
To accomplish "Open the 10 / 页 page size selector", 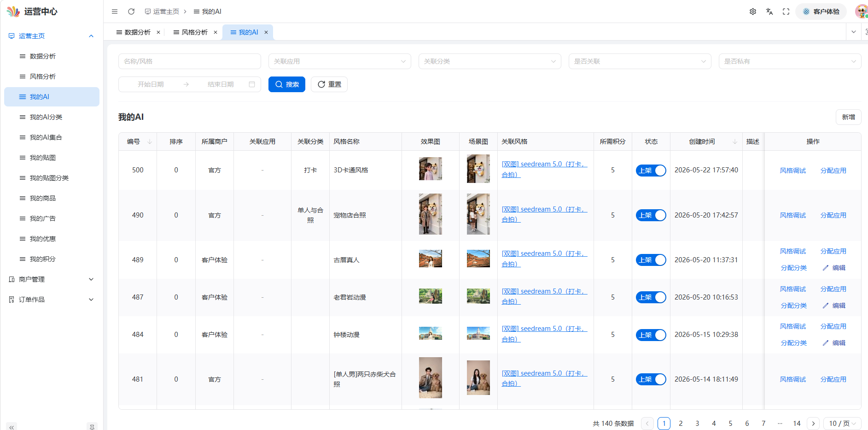I will coord(843,424).
